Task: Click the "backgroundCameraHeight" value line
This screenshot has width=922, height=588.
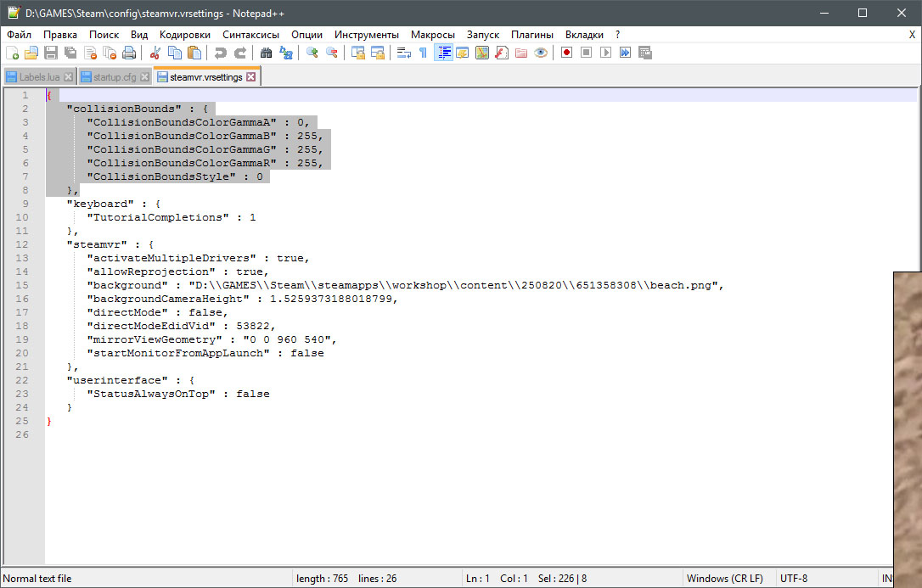Action: click(242, 299)
